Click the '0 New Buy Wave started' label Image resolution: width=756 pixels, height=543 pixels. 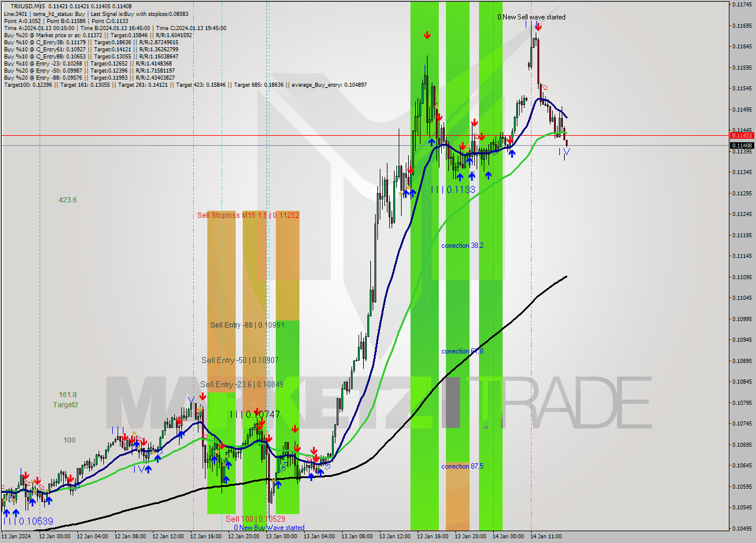[x=269, y=528]
